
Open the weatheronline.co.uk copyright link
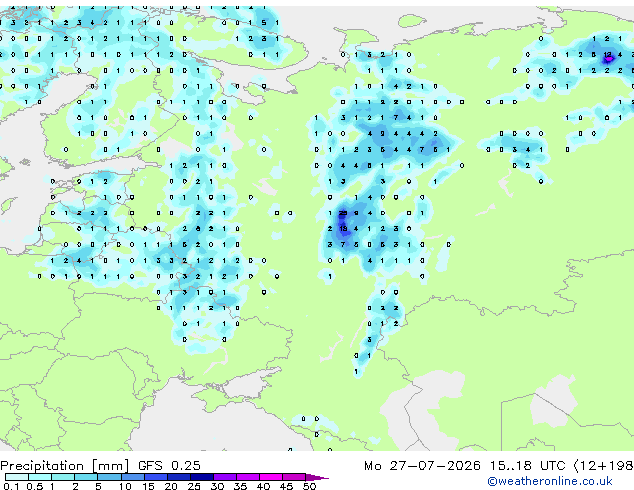tap(550, 481)
